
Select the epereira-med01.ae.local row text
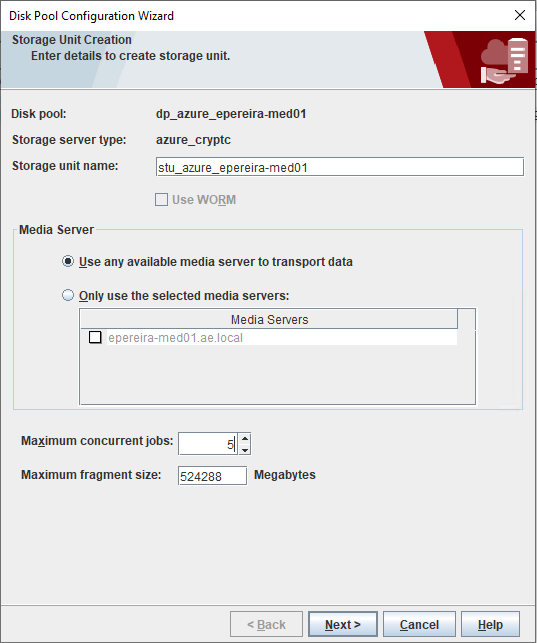click(x=175, y=338)
